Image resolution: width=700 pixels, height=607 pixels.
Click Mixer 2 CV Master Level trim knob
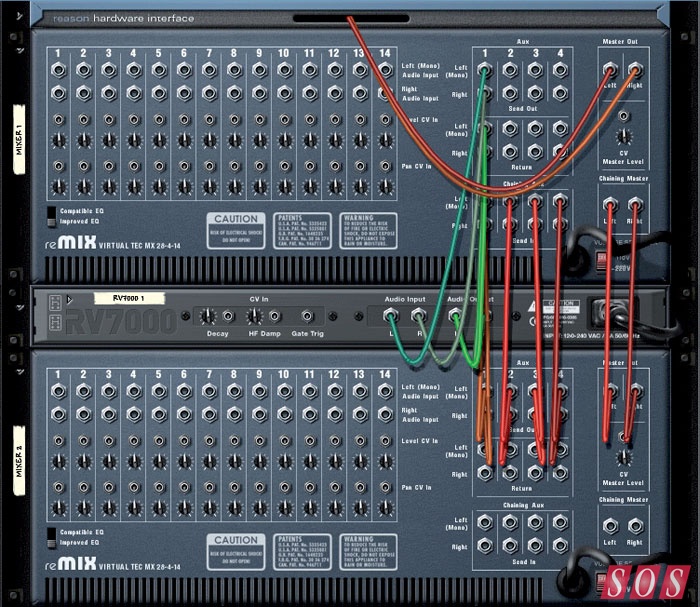pos(624,457)
